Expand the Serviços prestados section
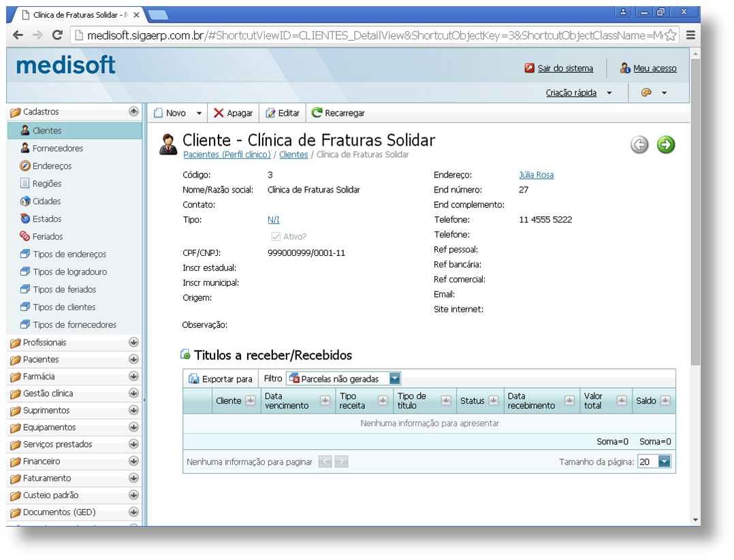The image size is (734, 560). (x=133, y=444)
